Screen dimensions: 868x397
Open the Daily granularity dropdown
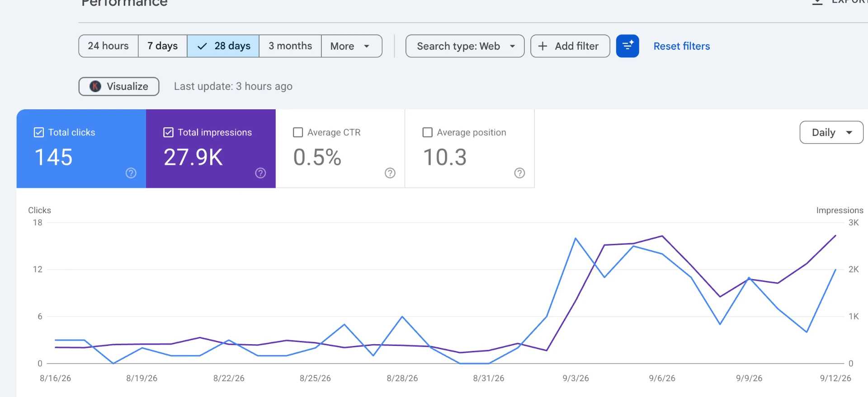831,132
